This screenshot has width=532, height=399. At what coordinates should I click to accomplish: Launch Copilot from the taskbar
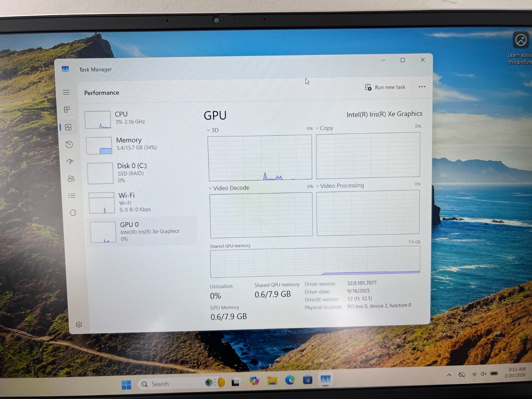click(x=254, y=381)
